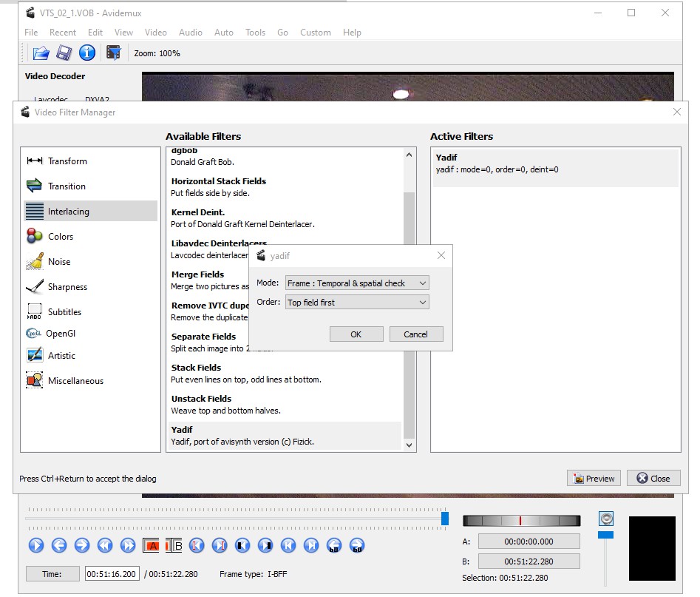The image size is (700, 597).
Task: Open the Colors filter category
Action: [x=91, y=237]
